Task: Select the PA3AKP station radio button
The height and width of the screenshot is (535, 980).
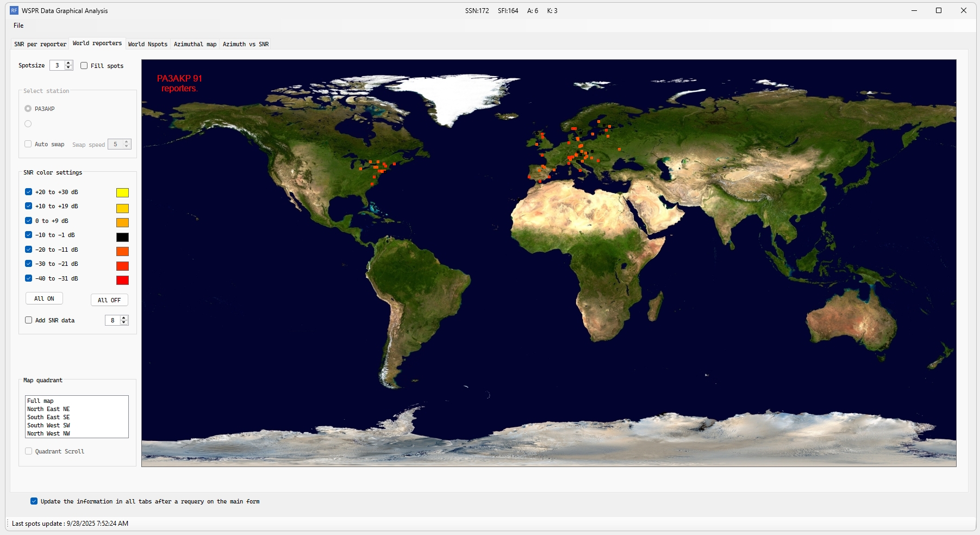Action: 28,109
